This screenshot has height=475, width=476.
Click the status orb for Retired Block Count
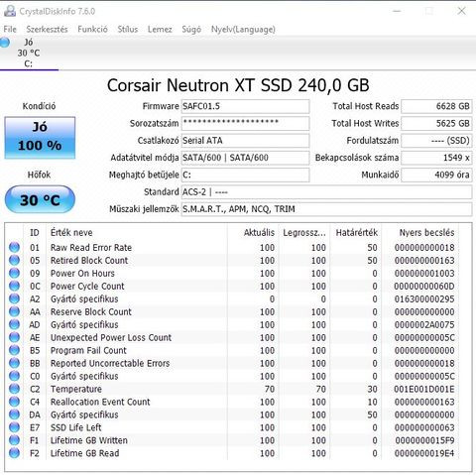(x=14, y=260)
